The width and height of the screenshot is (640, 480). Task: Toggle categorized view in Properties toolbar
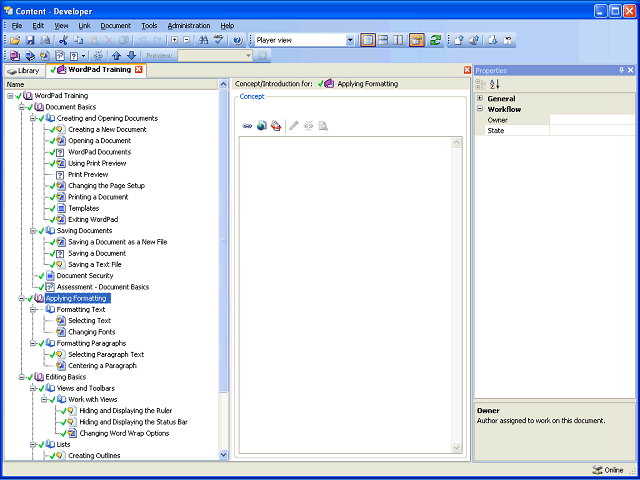(480, 84)
